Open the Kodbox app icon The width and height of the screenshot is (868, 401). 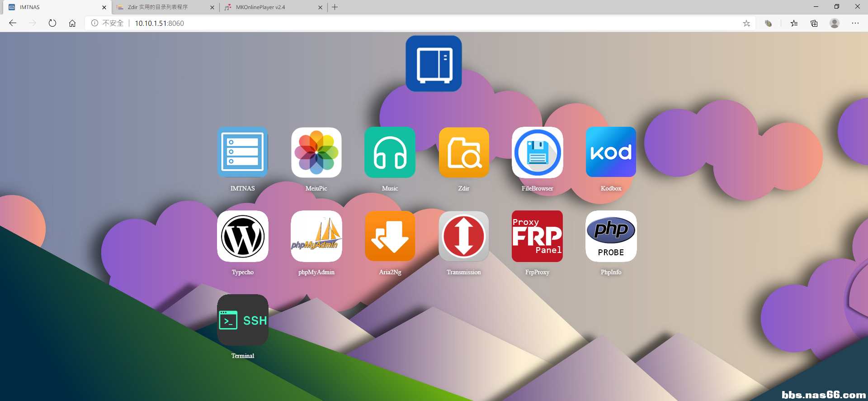(x=611, y=153)
